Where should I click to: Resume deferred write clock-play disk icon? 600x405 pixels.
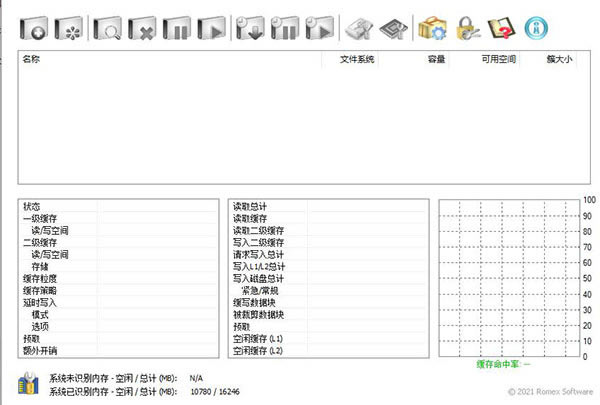[x=320, y=28]
